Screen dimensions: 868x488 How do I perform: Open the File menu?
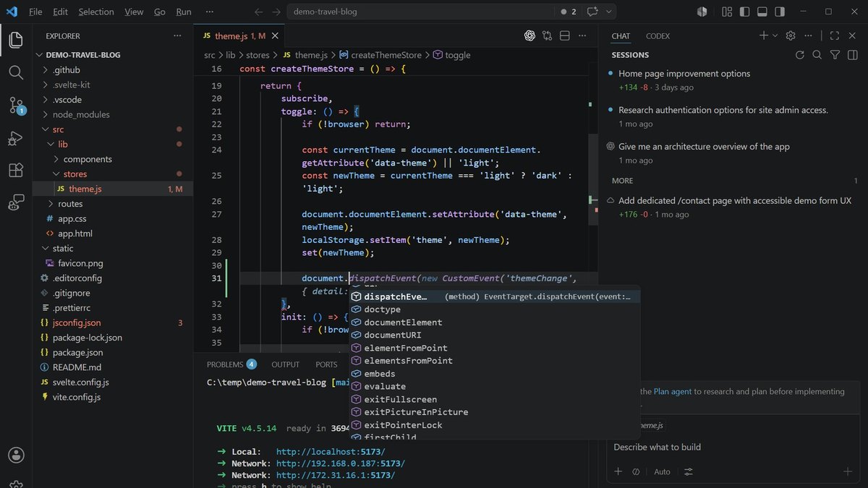[35, 12]
